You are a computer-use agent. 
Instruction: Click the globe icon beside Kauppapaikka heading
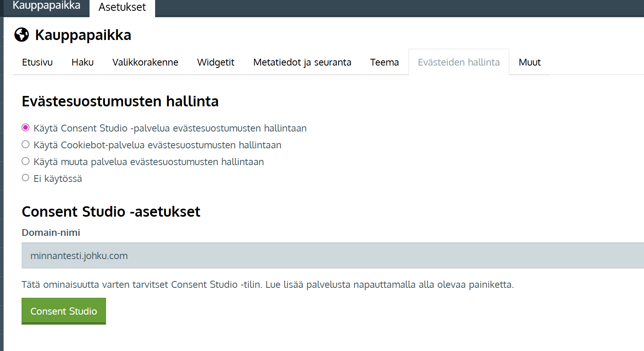click(22, 35)
